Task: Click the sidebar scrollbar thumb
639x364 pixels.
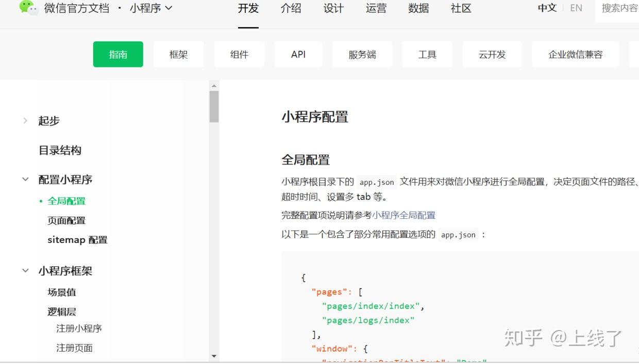Action: point(214,107)
